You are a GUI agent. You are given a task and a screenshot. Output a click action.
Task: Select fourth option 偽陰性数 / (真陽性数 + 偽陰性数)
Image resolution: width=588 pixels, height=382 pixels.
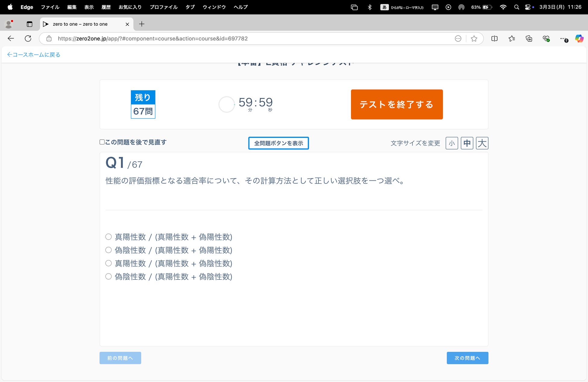coord(109,277)
